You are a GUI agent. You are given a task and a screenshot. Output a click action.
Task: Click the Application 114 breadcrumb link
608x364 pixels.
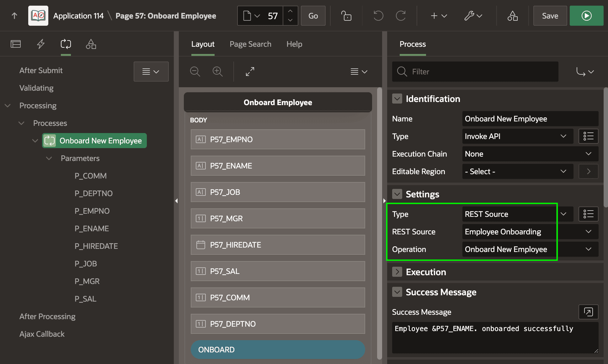coord(78,16)
